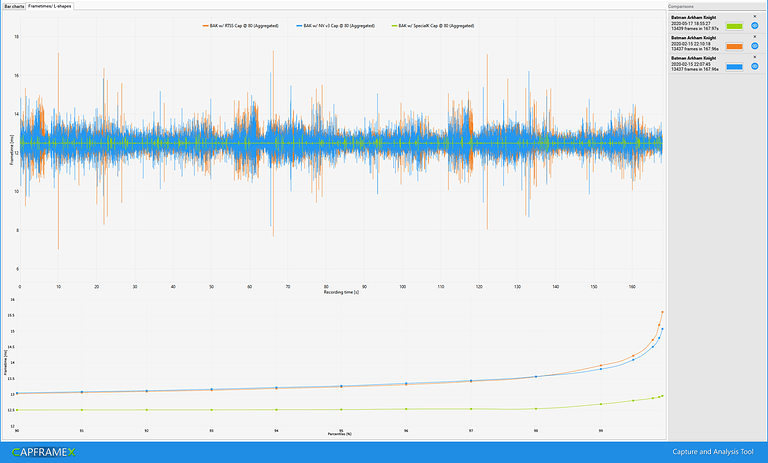
Task: Select the first Batman Arkham Knight comparison entry
Action: 695,24
